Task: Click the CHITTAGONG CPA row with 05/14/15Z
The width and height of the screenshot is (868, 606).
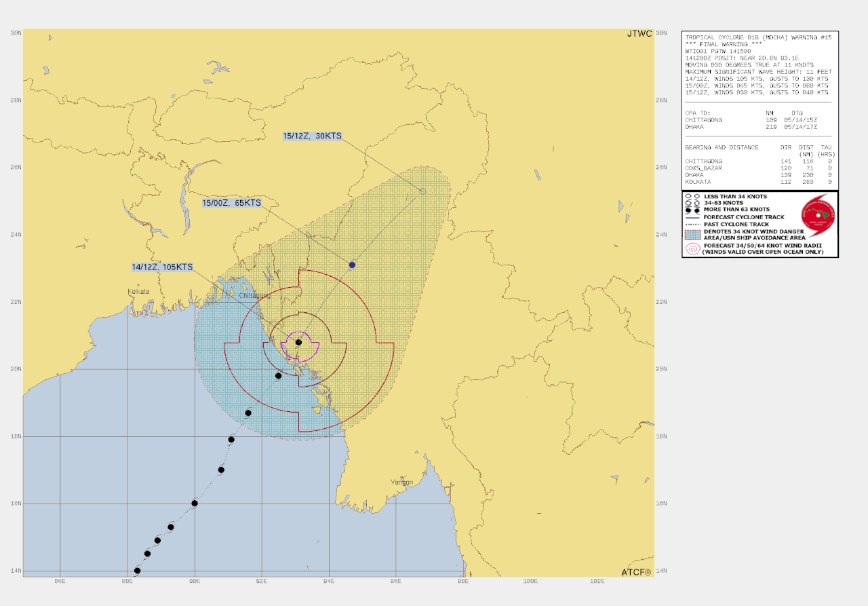Action: click(751, 120)
